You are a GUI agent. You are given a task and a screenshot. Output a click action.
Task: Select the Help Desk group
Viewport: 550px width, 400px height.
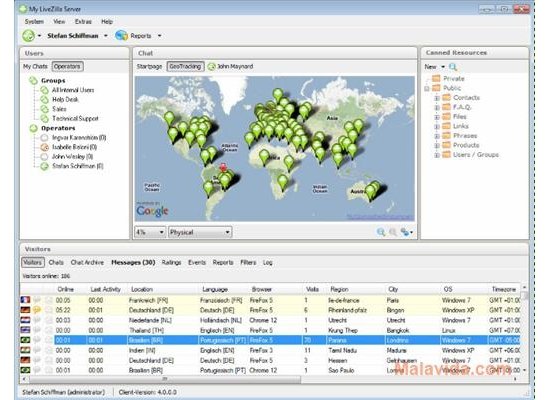tap(65, 100)
